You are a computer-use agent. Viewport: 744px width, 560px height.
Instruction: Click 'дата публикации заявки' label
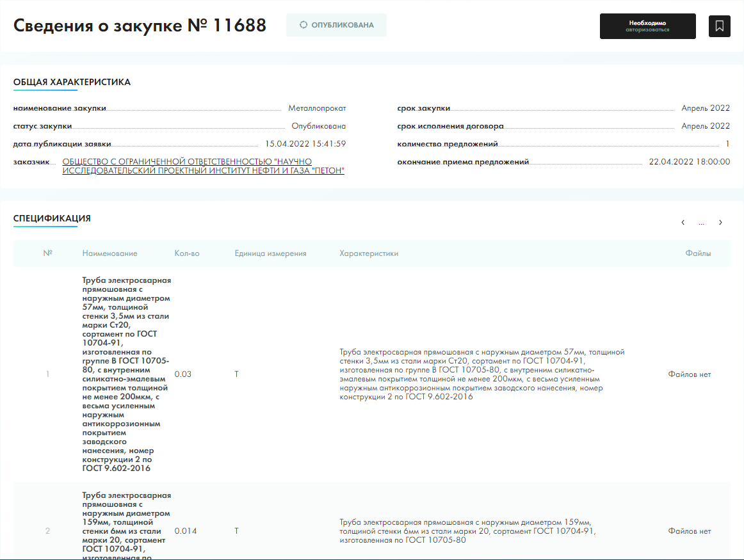[x=62, y=144]
